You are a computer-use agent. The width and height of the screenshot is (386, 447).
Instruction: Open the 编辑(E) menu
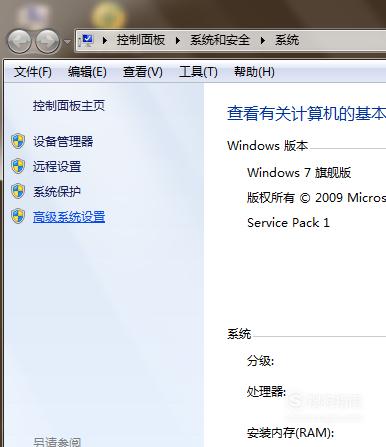(87, 72)
